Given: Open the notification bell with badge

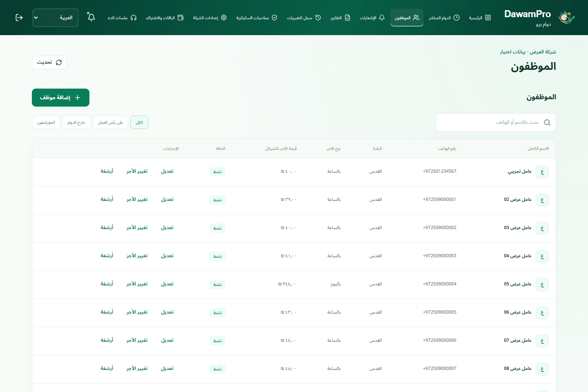Looking at the screenshot, I should tap(91, 17).
